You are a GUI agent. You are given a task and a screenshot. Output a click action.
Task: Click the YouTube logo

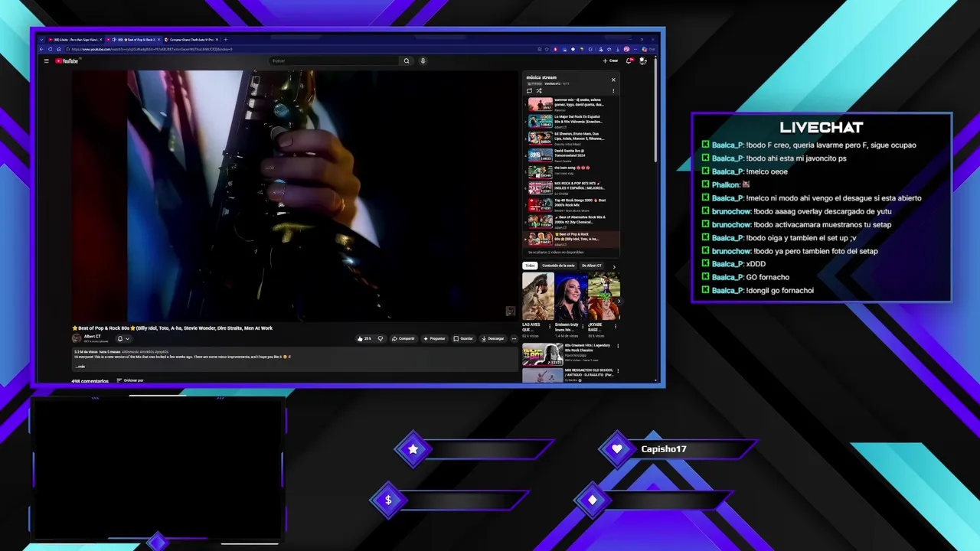67,60
